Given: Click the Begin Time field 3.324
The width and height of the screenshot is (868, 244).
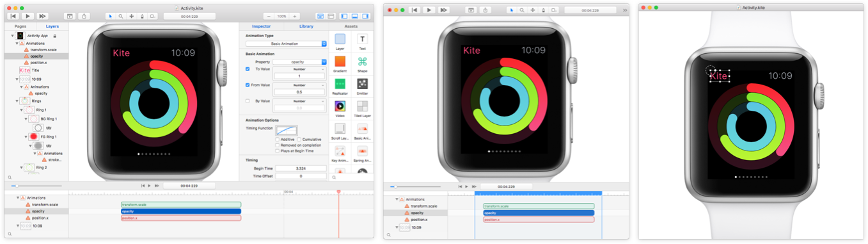Looking at the screenshot, I should pos(301,168).
